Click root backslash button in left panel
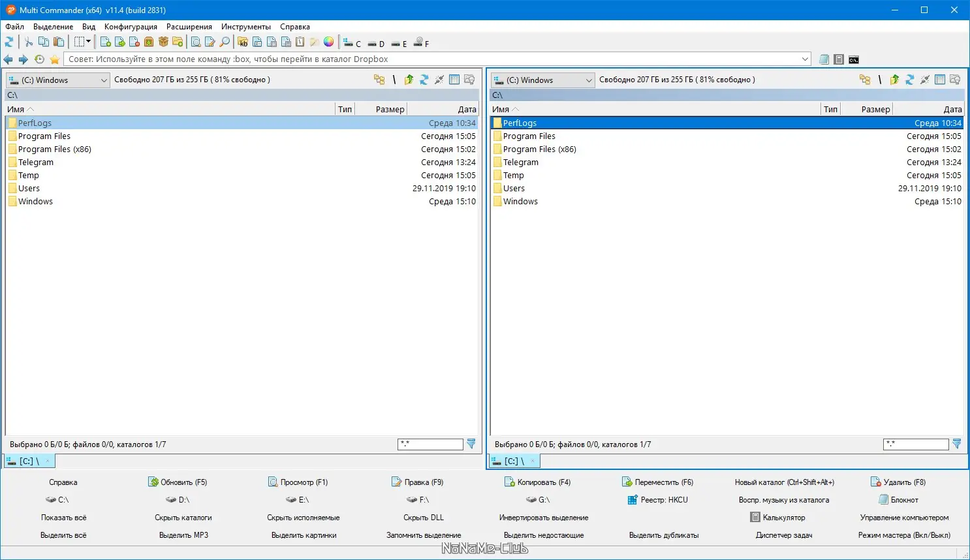Viewport: 970px width, 560px height. coord(394,80)
